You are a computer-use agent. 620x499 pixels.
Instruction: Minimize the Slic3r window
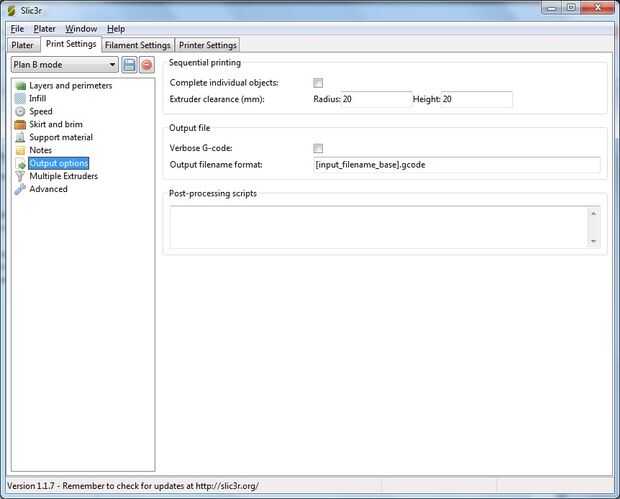tap(552, 9)
